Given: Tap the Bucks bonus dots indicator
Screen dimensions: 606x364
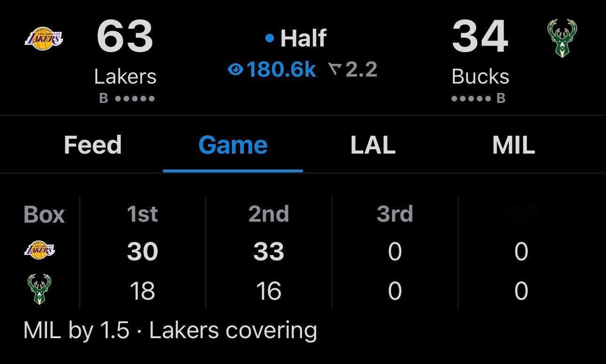Looking at the screenshot, I should pos(471,99).
